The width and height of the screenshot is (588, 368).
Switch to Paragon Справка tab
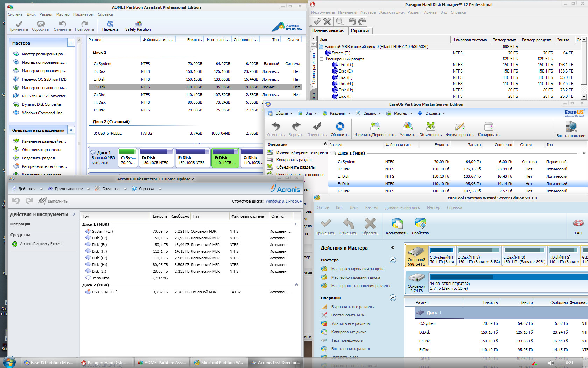[x=360, y=31]
